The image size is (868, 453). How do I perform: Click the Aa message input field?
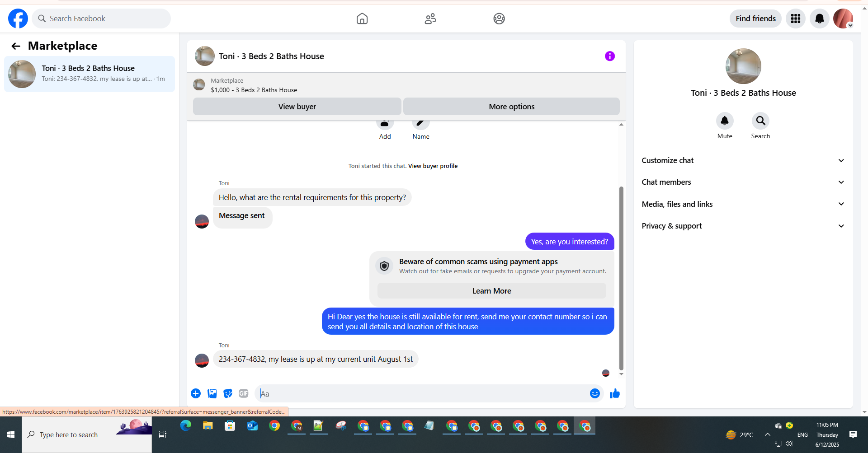[423, 394]
